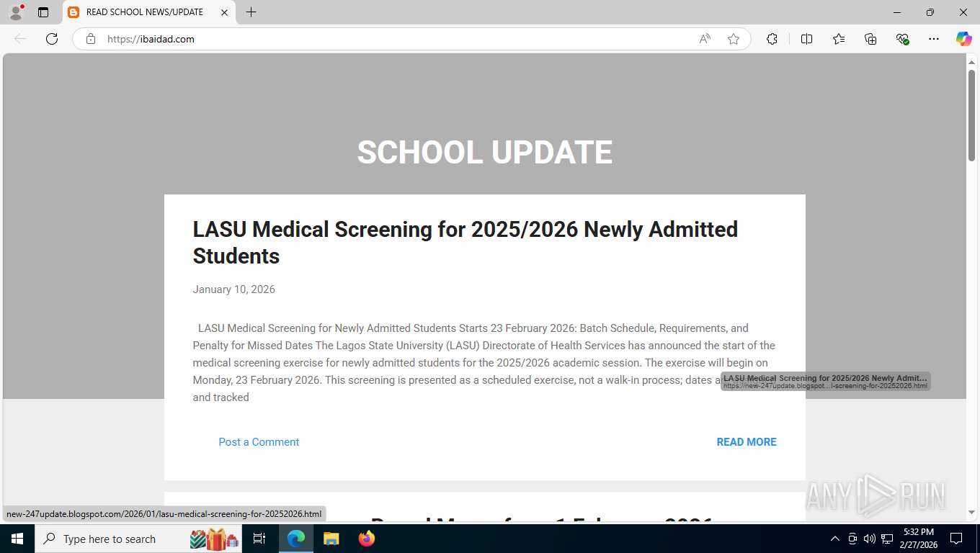This screenshot has height=553, width=980.
Task: Launch Firefox from the taskbar
Action: coord(367,539)
